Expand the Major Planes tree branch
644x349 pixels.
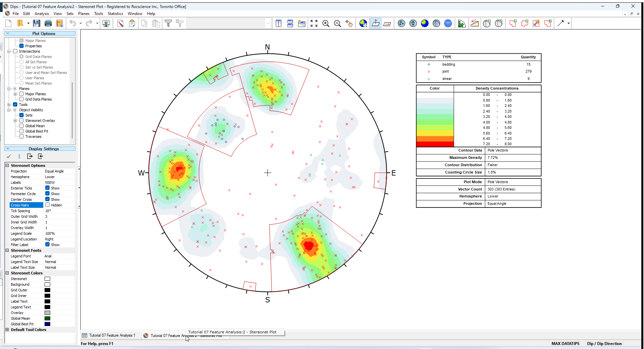coord(15,94)
